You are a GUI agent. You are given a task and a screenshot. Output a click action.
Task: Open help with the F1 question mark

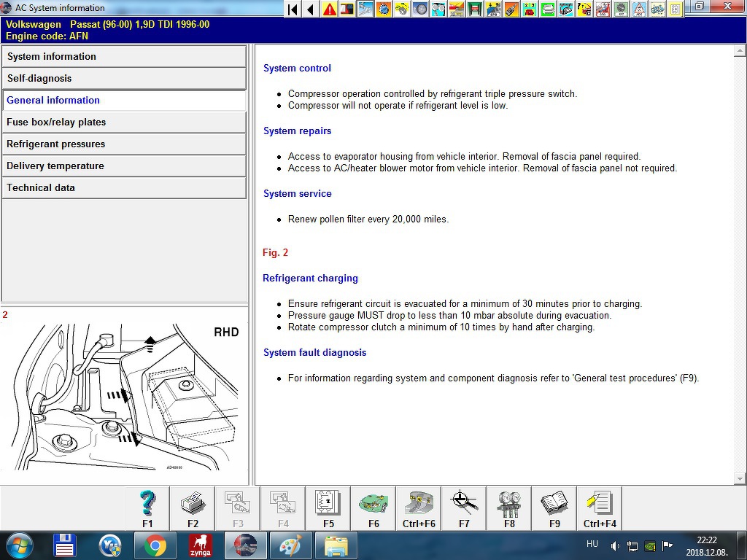tap(147, 508)
